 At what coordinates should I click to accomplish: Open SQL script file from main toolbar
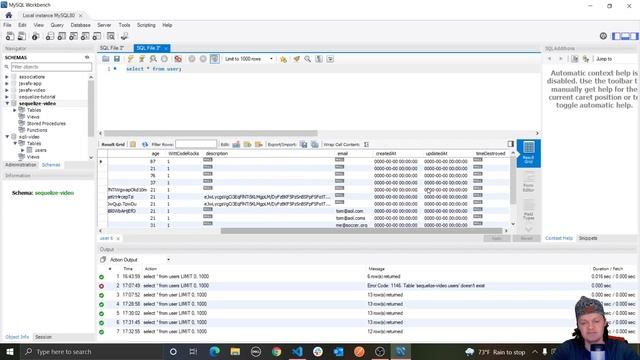coord(22,36)
